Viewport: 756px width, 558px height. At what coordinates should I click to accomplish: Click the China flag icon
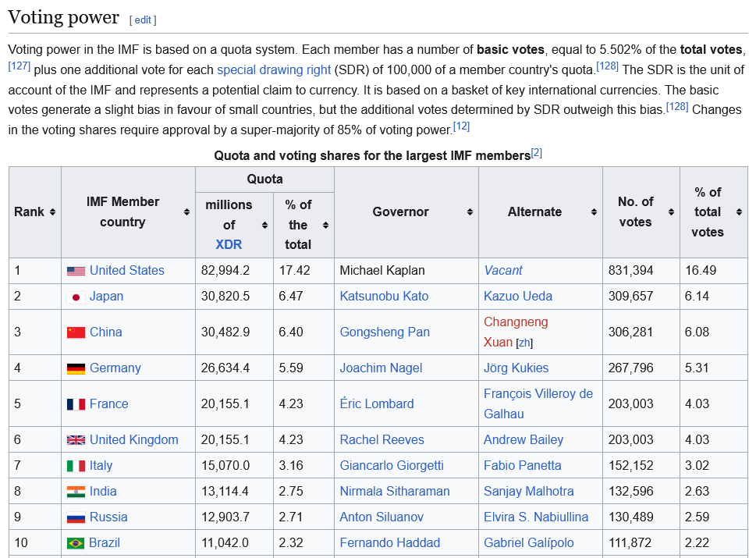click(x=76, y=332)
